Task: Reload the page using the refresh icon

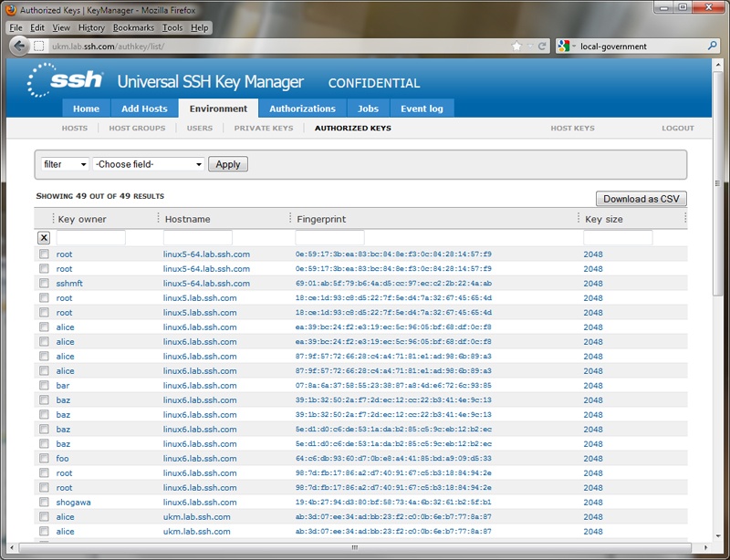Action: point(542,47)
